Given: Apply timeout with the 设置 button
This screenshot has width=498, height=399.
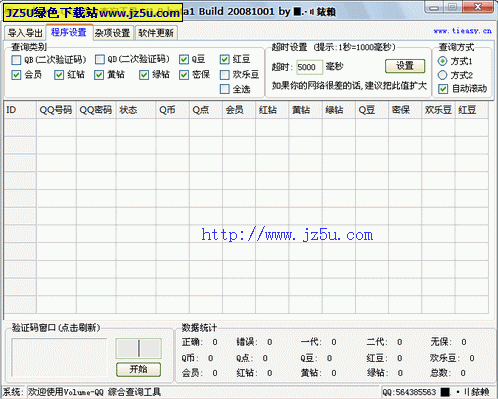Looking at the screenshot, I should pos(405,66).
